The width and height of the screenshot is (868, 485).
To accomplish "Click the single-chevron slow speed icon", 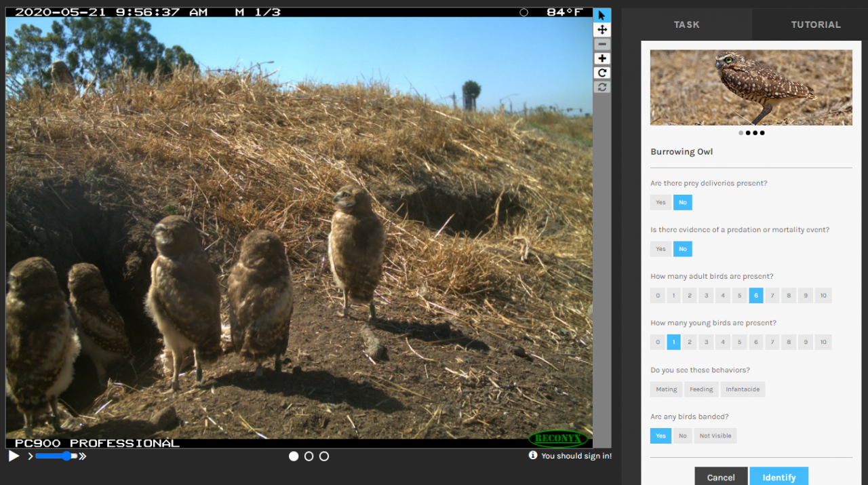I will pyautogui.click(x=31, y=457).
